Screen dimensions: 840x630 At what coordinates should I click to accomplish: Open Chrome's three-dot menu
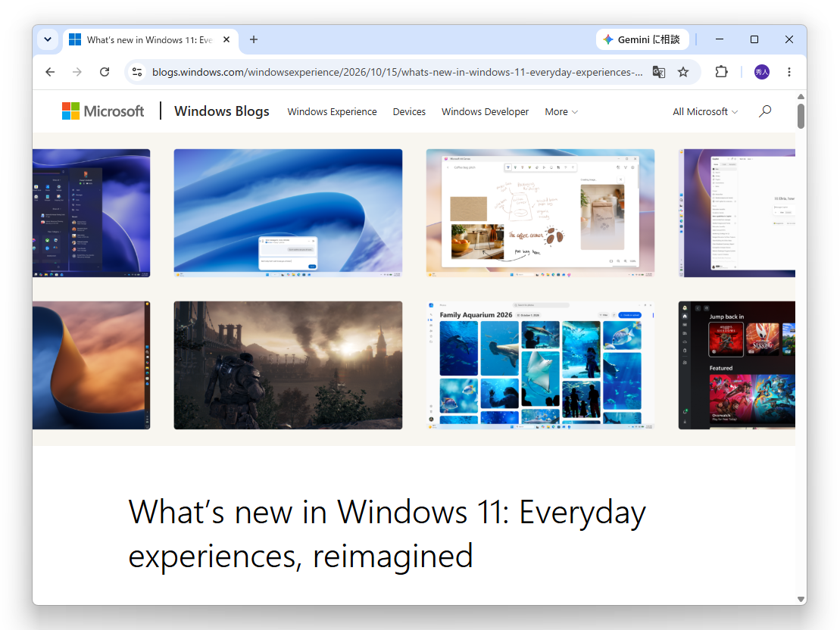pyautogui.click(x=789, y=72)
